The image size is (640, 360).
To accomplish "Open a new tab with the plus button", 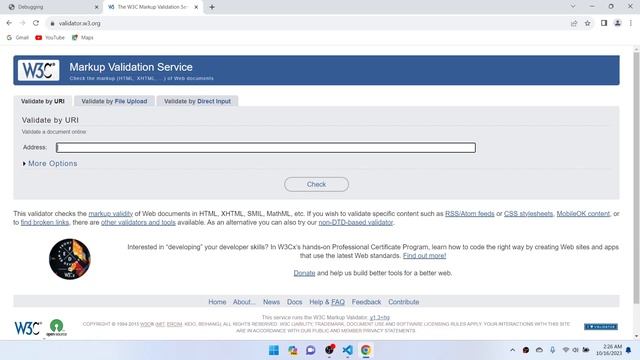I will coord(212,7).
